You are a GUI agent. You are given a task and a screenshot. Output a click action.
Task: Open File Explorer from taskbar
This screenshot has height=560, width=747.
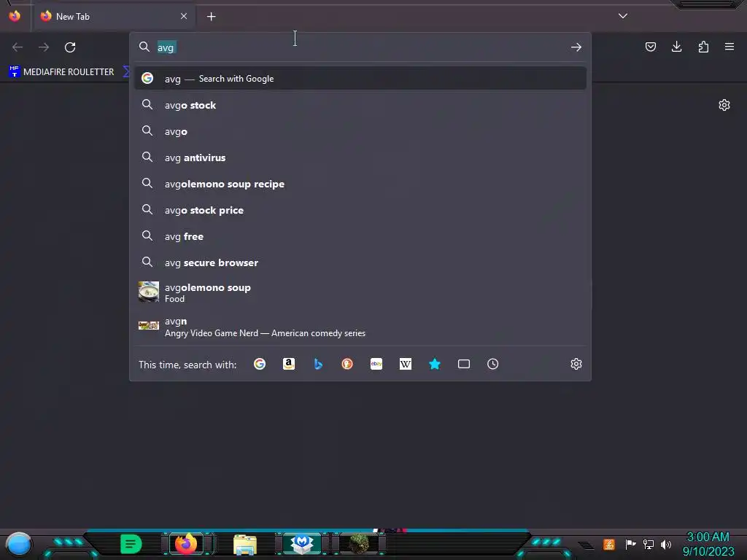click(245, 545)
